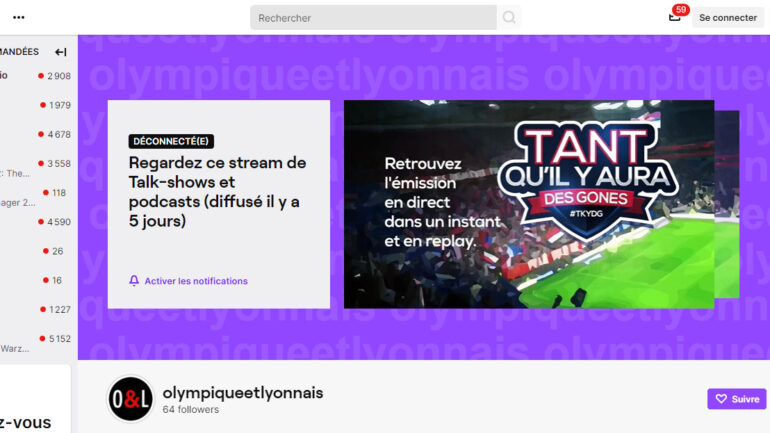Image resolution: width=770 pixels, height=433 pixels.
Task: Click the DÉCONNECTÉ(E) status badge
Action: pos(171,141)
